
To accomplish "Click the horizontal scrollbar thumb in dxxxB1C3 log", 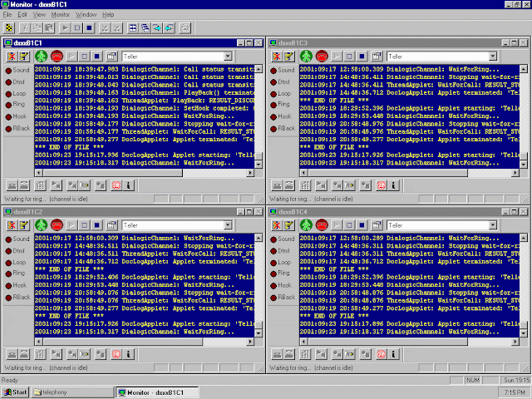I will [387, 173].
